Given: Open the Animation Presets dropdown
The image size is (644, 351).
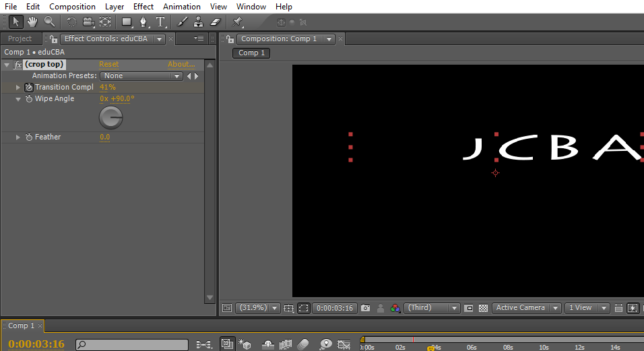Looking at the screenshot, I should click(141, 76).
